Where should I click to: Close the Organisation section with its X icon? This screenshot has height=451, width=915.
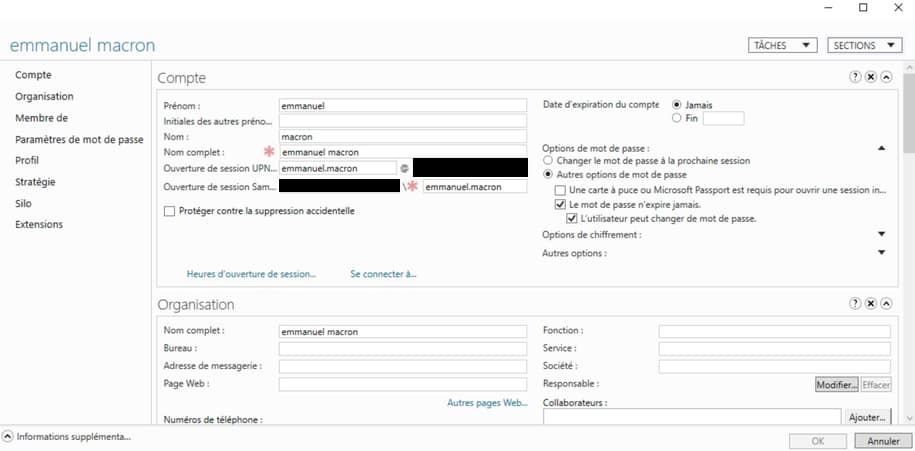pyautogui.click(x=871, y=303)
